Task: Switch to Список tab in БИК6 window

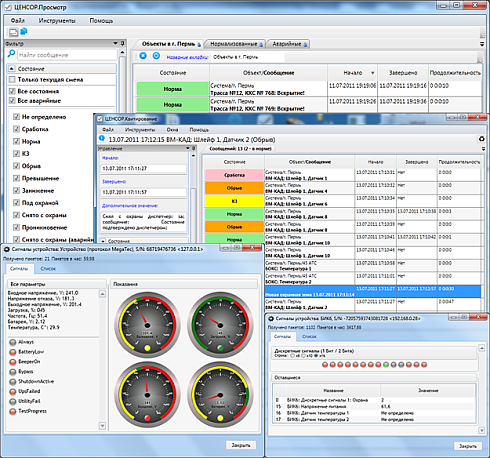Action: coord(309,337)
